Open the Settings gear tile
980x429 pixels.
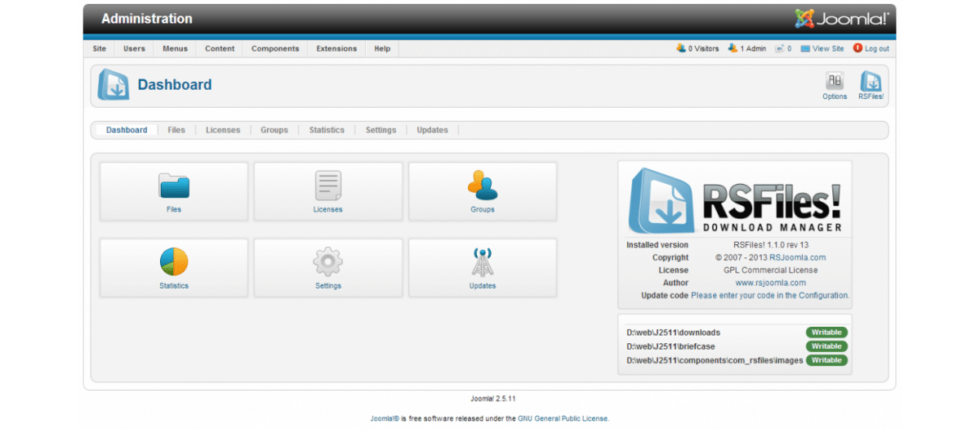[x=327, y=268]
